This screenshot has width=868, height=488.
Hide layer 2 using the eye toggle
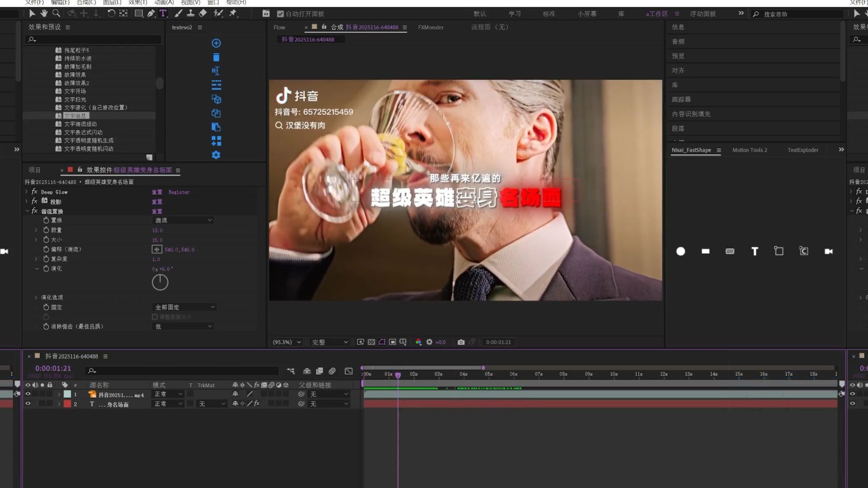coord(28,404)
